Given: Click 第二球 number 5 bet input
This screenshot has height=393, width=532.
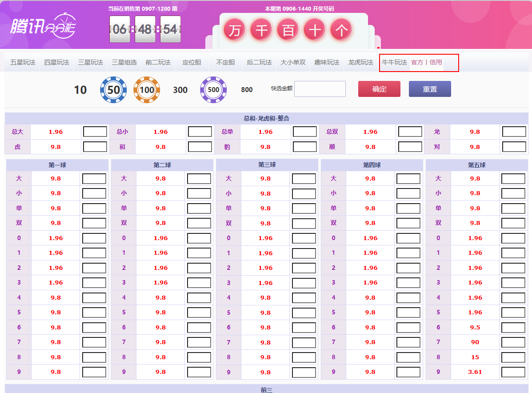Looking at the screenshot, I should [199, 313].
